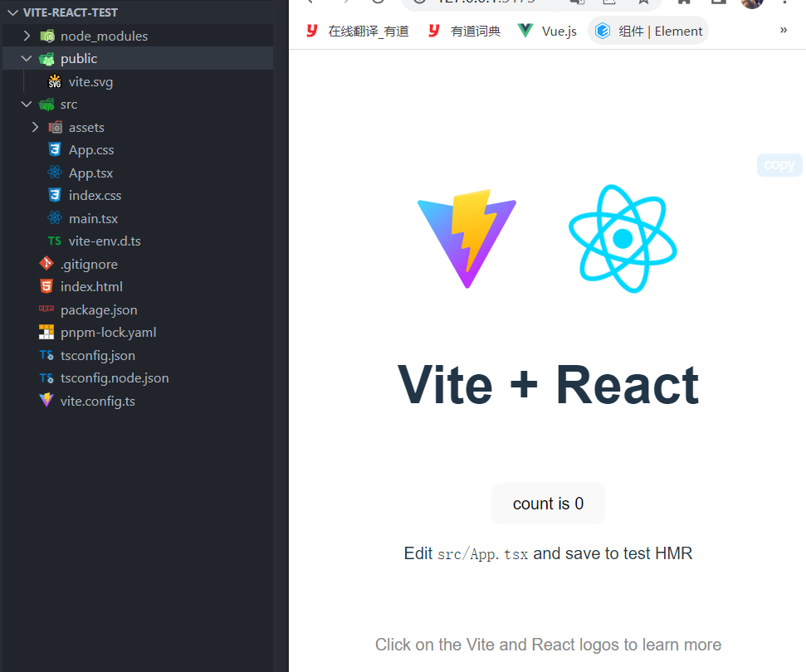Viewport: 806px width, 672px height.
Task: Click the src folder icon
Action: click(x=46, y=105)
